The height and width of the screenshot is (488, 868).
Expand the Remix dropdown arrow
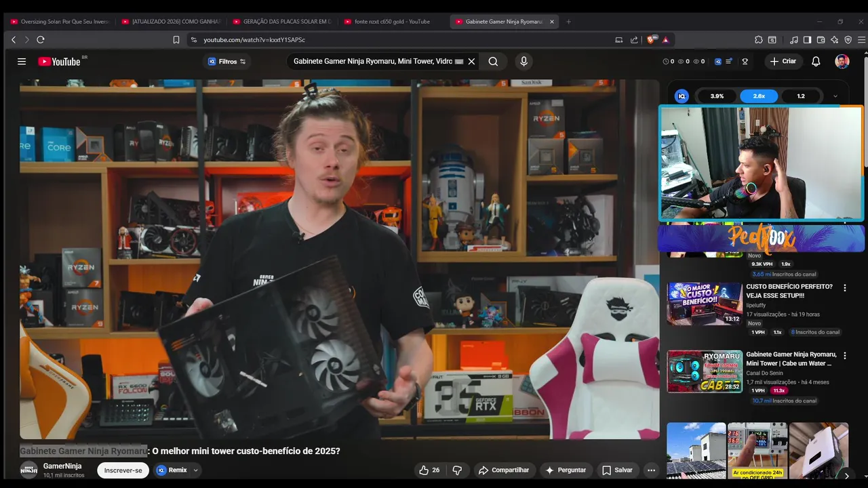click(x=196, y=470)
